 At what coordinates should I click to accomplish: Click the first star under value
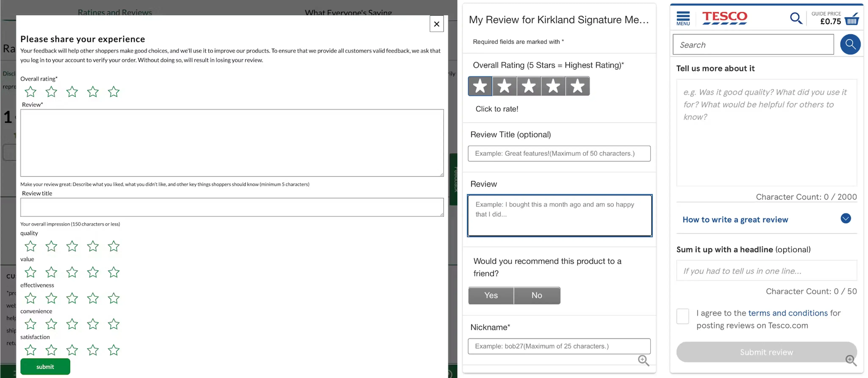tap(31, 272)
